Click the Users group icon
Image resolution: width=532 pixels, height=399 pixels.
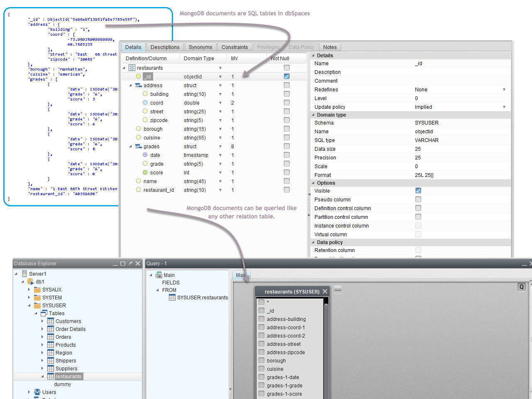pos(37,392)
